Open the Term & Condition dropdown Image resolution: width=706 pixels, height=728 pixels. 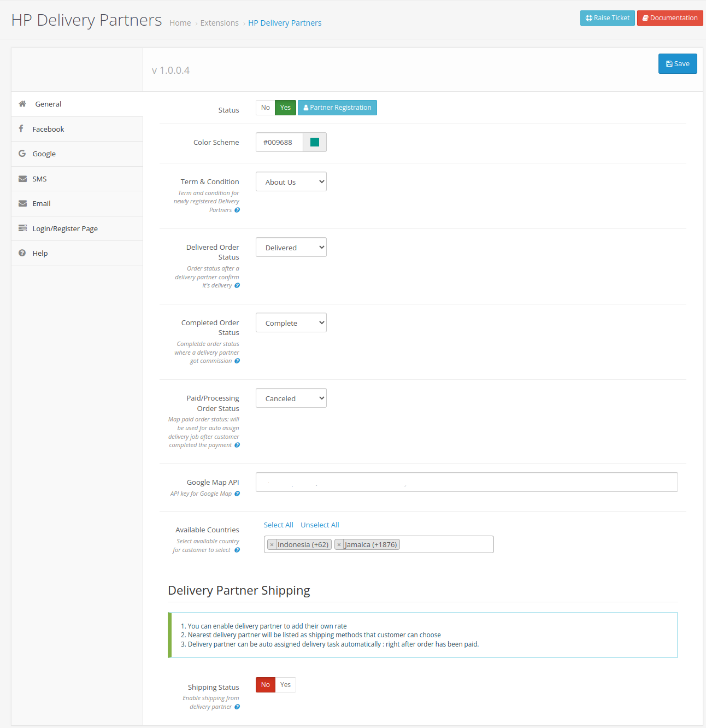pos(291,182)
